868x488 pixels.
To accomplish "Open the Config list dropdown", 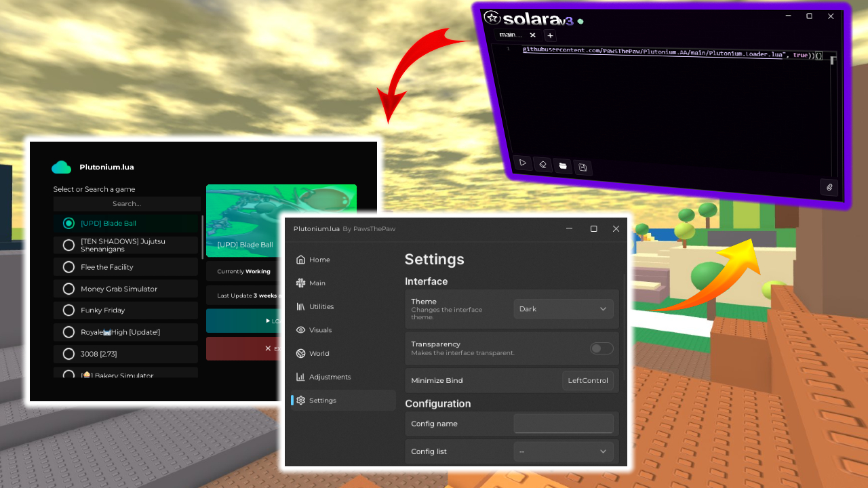I will [x=563, y=451].
